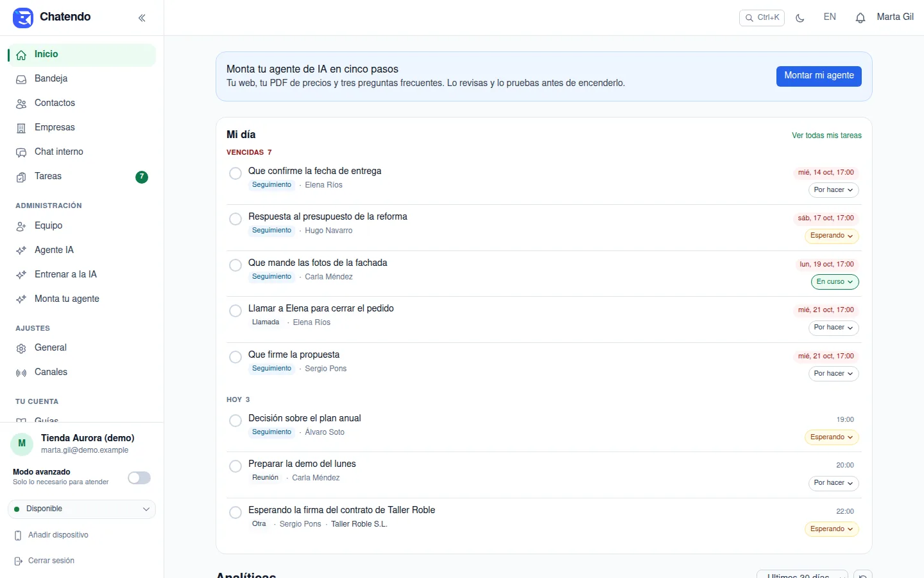Image resolution: width=924 pixels, height=578 pixels.
Task: Open notifications via the bell icon
Action: point(860,18)
